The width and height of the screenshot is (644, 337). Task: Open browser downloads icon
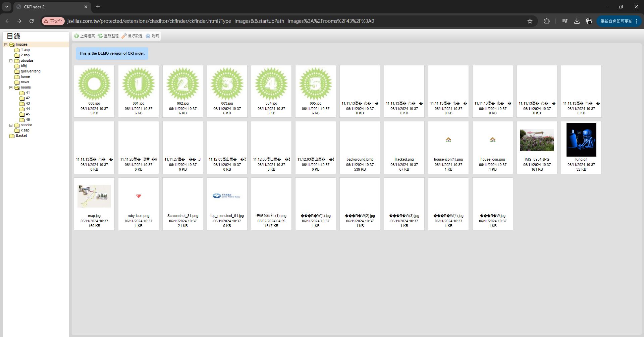(x=577, y=21)
